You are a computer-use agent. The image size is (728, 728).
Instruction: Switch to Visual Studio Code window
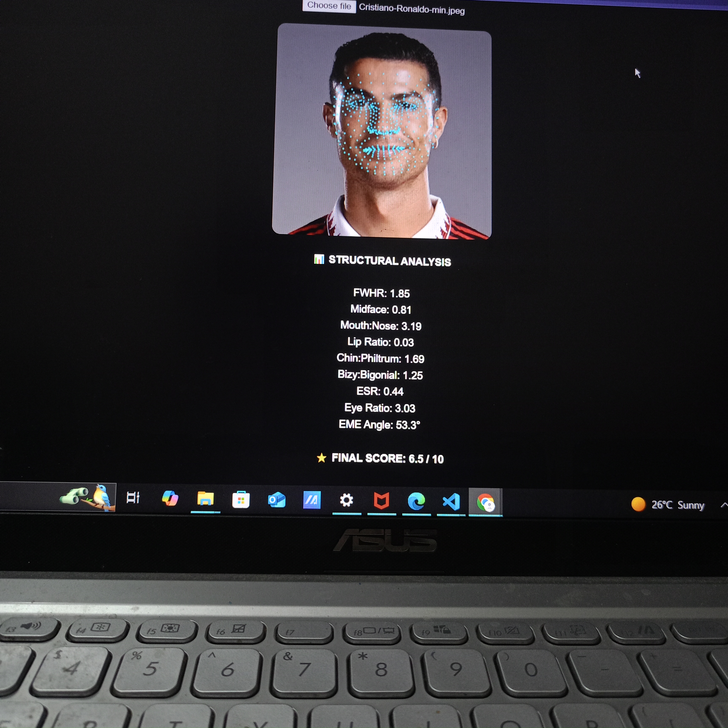(x=451, y=502)
